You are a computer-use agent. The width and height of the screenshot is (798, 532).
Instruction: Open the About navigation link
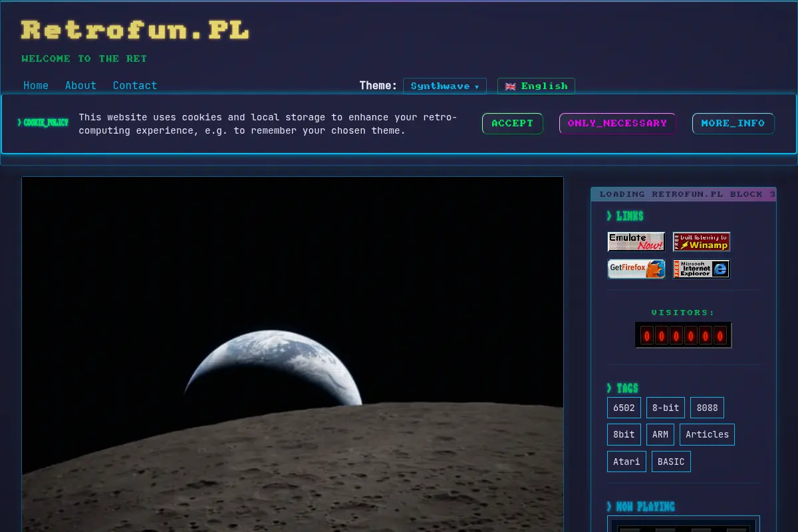tap(80, 85)
